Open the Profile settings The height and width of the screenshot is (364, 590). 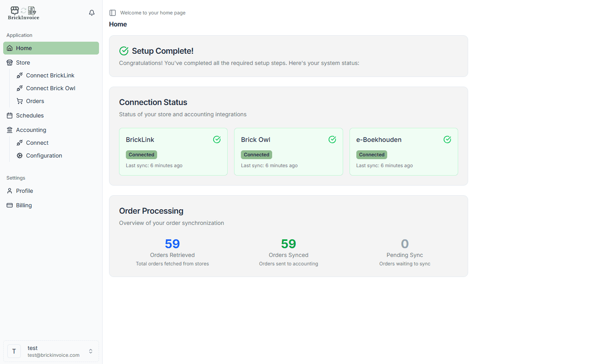(24, 191)
